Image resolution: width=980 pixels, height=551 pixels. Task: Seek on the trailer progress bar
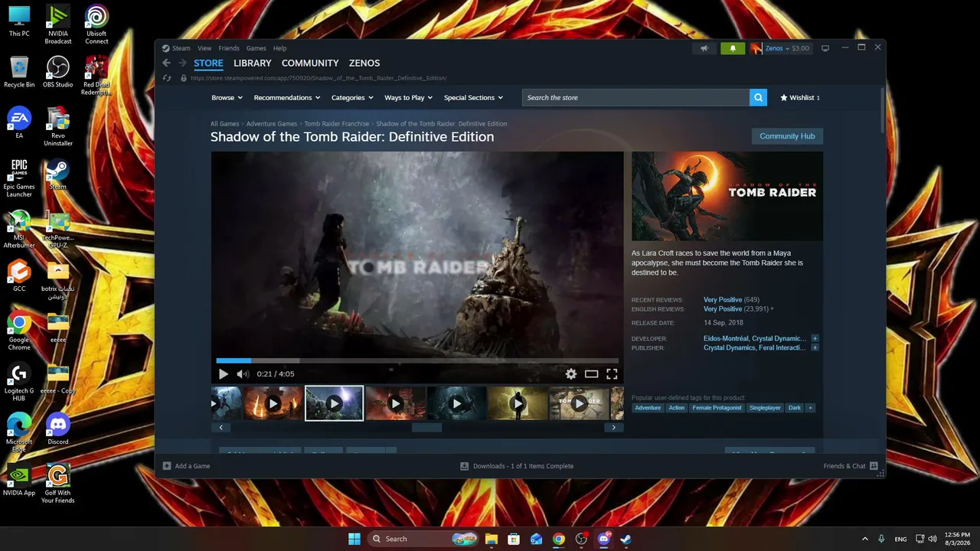[x=417, y=360]
